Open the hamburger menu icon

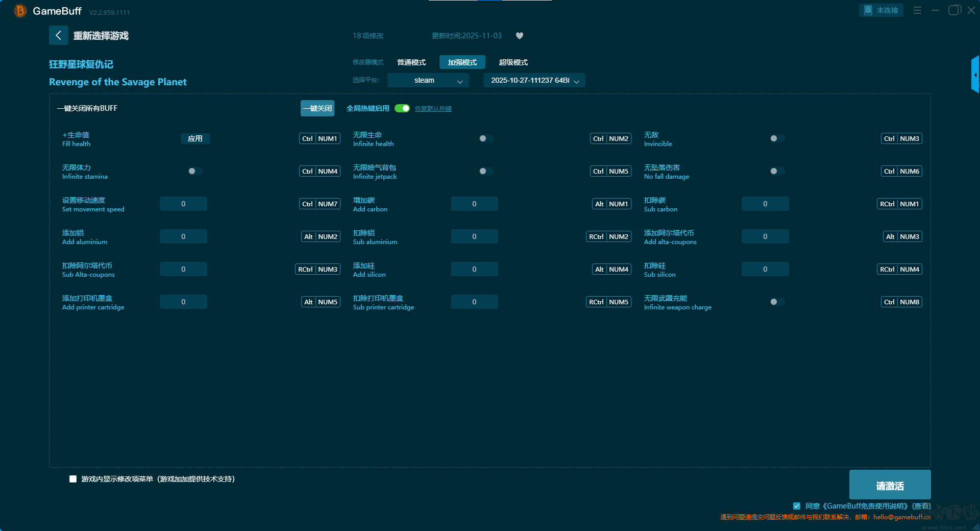(x=917, y=10)
